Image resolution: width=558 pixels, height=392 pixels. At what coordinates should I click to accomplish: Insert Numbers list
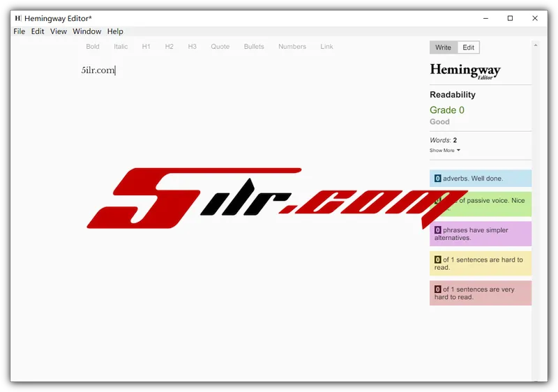click(292, 47)
